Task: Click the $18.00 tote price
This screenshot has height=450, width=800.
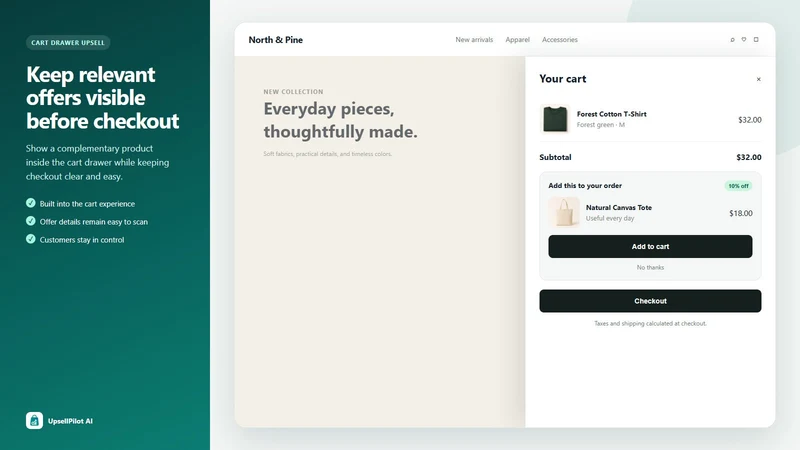Action: pyautogui.click(x=740, y=213)
